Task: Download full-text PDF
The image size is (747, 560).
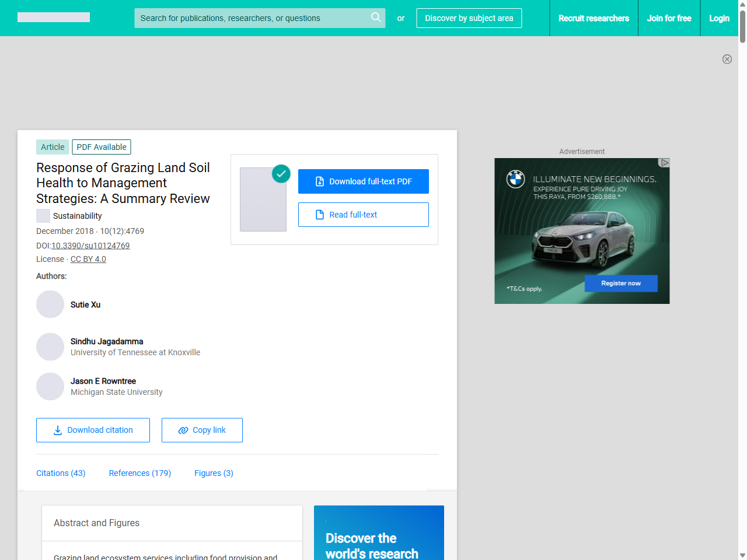Action: 363,181
